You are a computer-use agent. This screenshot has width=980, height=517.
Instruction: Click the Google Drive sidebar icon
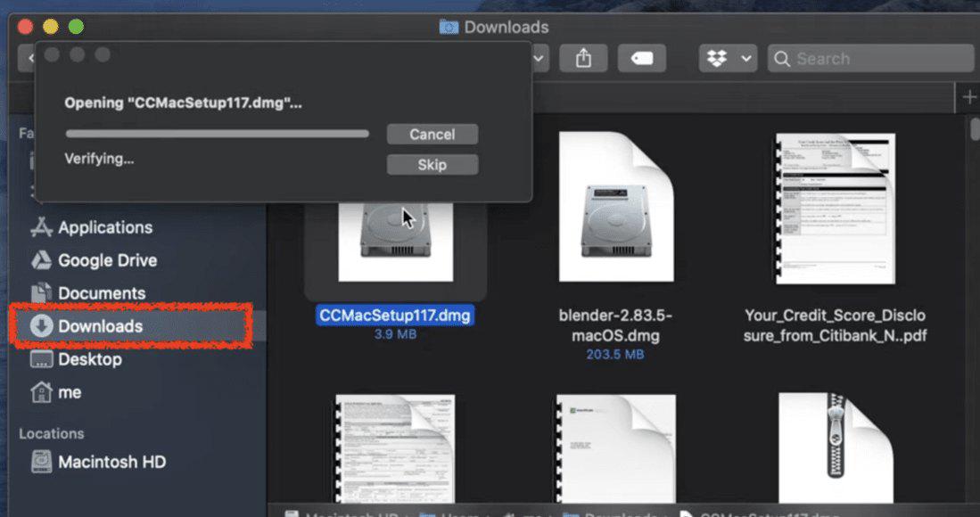pyautogui.click(x=41, y=260)
